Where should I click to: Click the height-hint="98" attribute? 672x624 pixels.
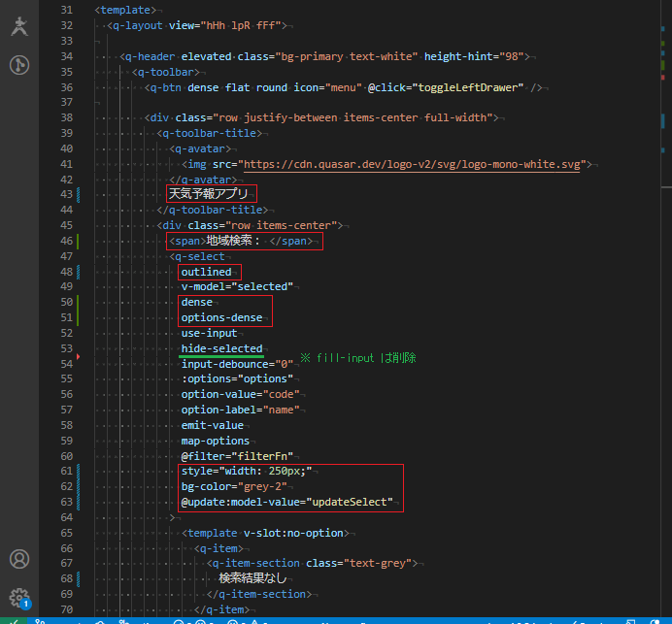point(474,56)
